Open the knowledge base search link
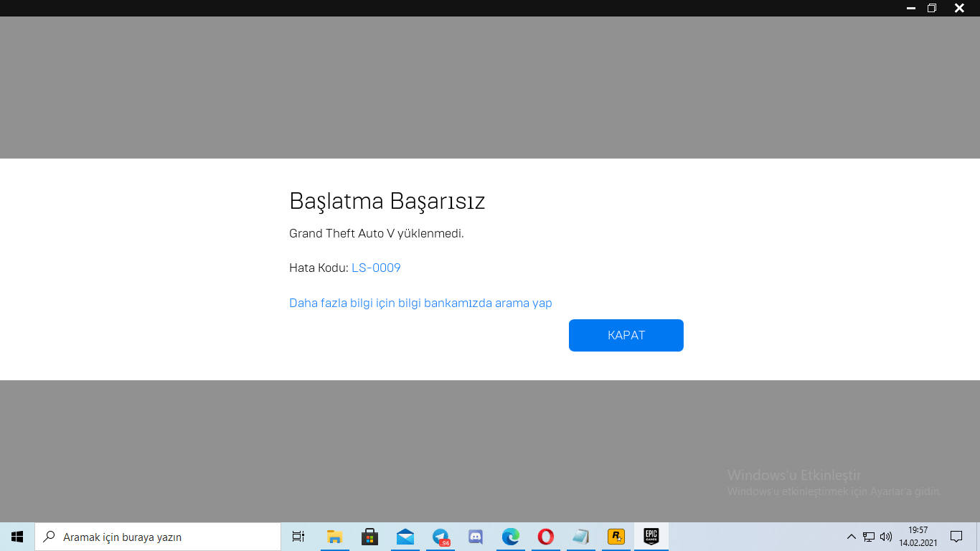 [420, 303]
